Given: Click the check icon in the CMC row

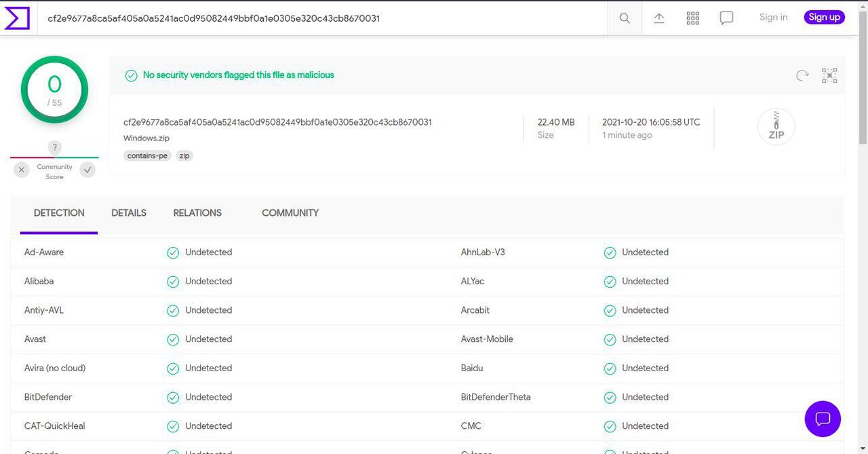Looking at the screenshot, I should click(x=610, y=427).
